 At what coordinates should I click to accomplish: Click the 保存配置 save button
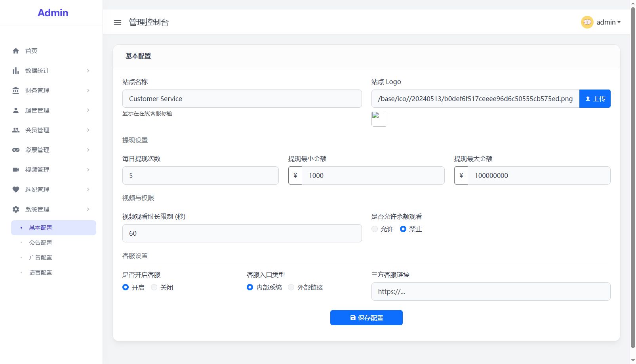pos(366,318)
